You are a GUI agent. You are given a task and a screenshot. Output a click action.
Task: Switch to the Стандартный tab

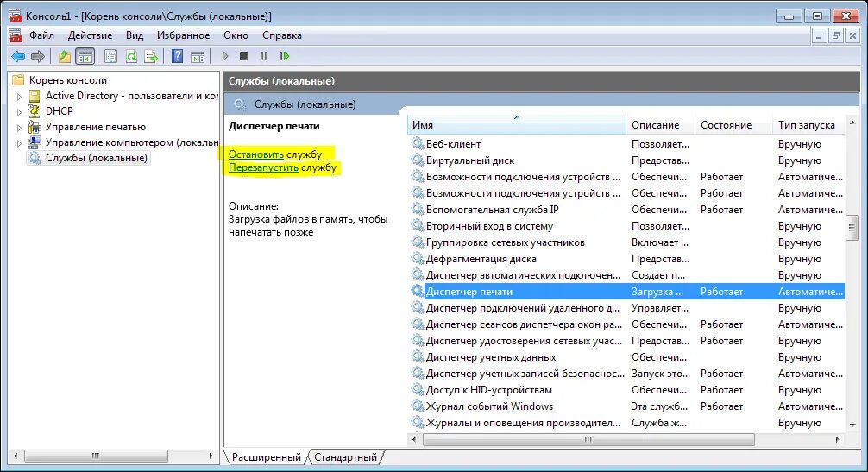click(x=345, y=457)
